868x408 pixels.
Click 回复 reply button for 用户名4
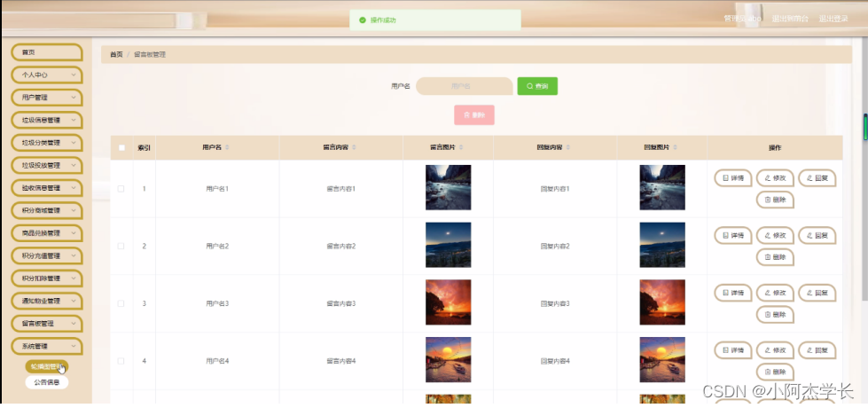point(817,350)
